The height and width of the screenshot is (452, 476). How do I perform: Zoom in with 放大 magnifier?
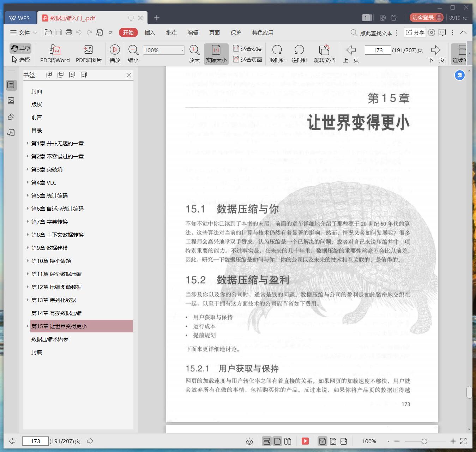tap(194, 54)
